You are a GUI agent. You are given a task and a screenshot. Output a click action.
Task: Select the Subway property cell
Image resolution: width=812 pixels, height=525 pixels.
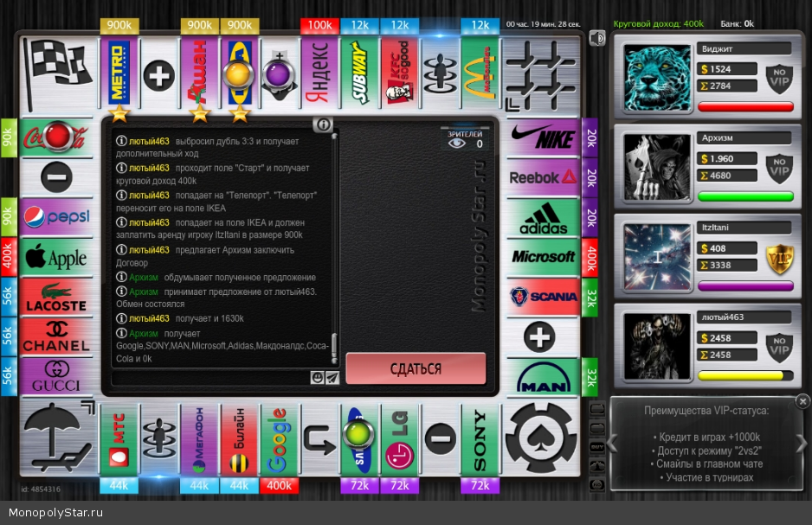pyautogui.click(x=359, y=74)
